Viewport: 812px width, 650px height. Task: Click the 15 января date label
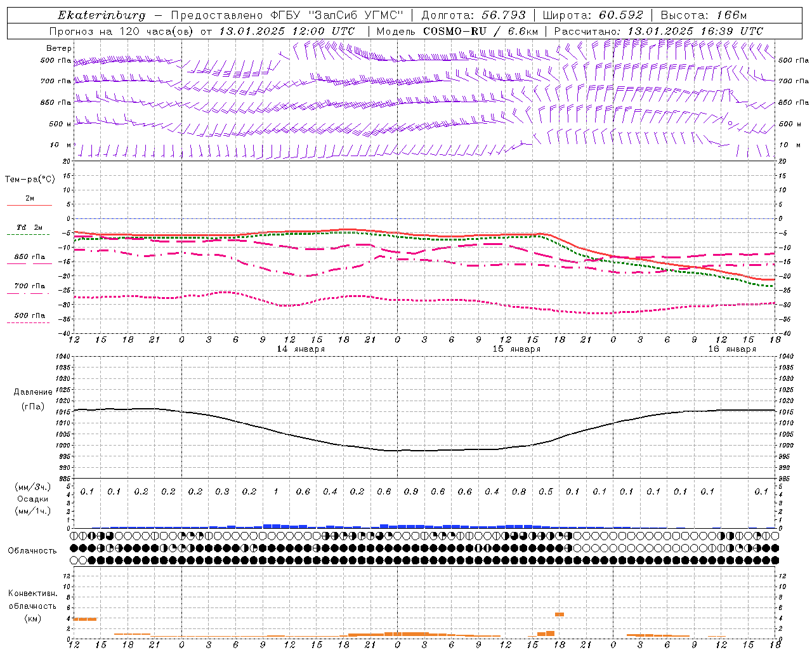click(516, 349)
